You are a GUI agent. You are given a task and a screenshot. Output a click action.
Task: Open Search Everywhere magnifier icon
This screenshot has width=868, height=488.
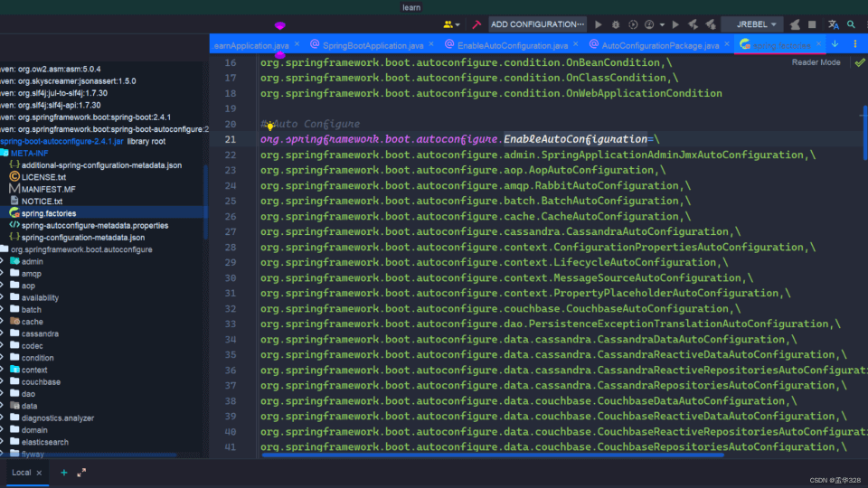(x=851, y=24)
